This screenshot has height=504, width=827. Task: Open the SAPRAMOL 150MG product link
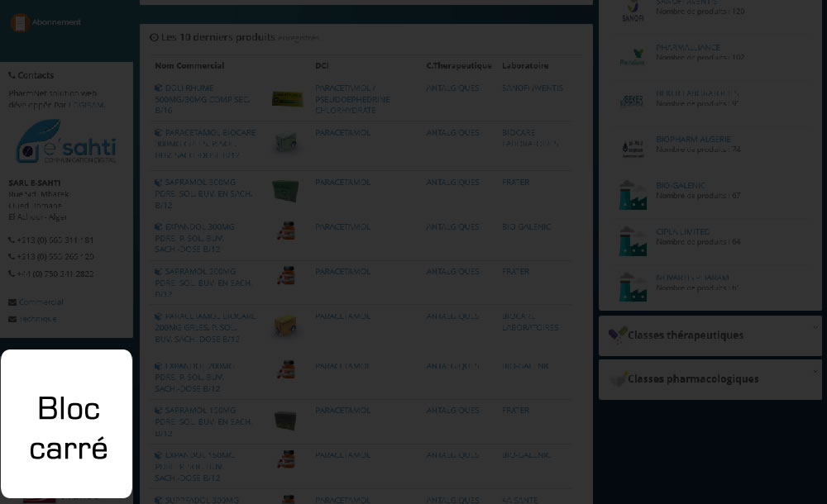[x=203, y=421]
